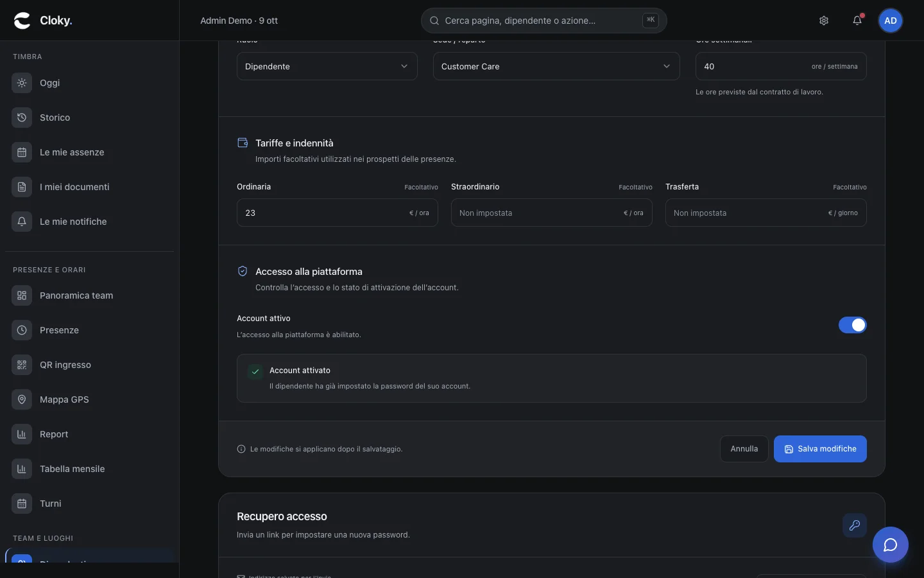Click the Tariffe e indennità heading
Screen dimensions: 924x578
tap(295, 143)
